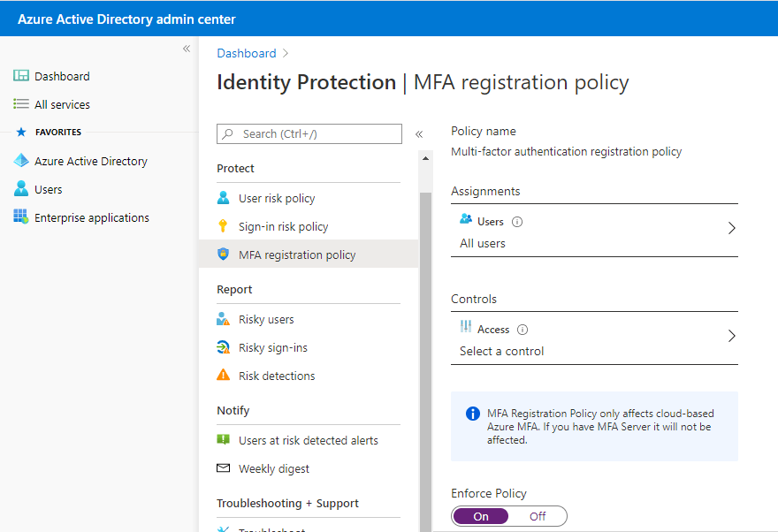Screen dimensions: 778x532
Task: Click the Report section heading
Action: (x=234, y=290)
